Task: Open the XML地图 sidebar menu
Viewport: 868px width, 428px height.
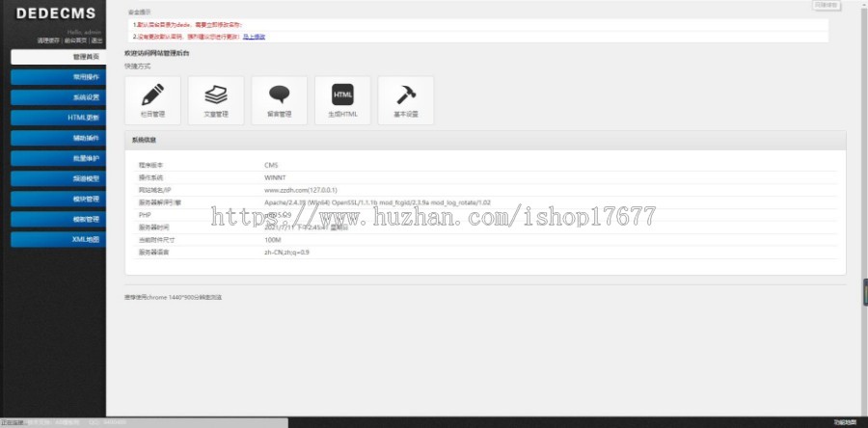Action: 58,239
